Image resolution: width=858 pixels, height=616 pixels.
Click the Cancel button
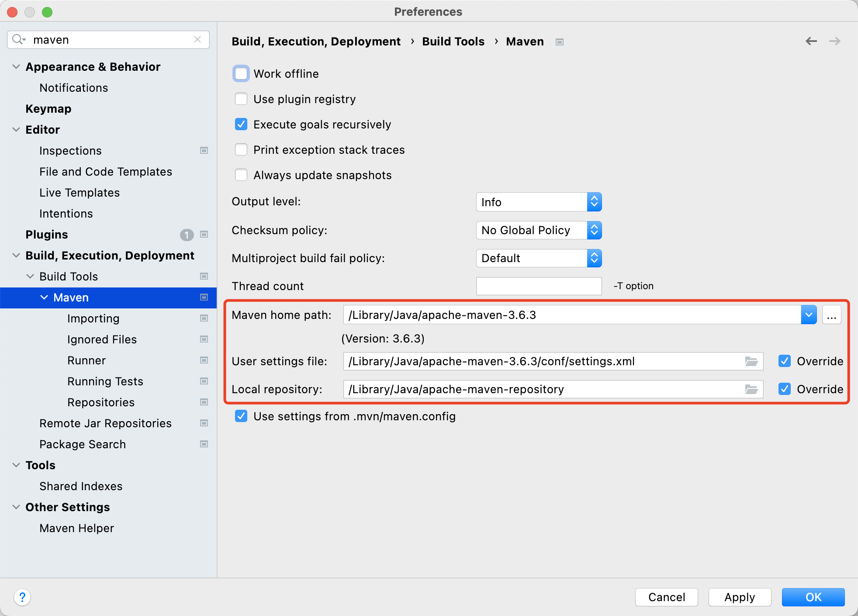(666, 597)
